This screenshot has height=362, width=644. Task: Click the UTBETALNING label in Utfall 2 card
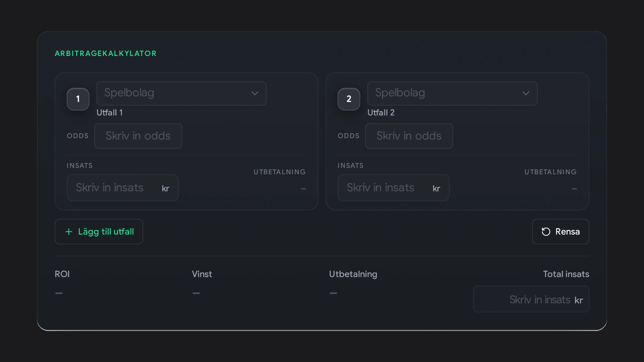pyautogui.click(x=550, y=172)
